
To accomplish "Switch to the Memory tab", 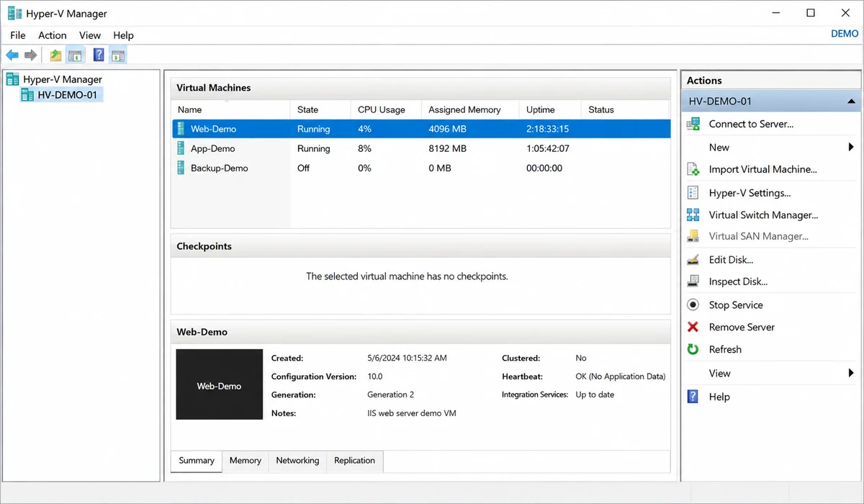I will pos(246,461).
